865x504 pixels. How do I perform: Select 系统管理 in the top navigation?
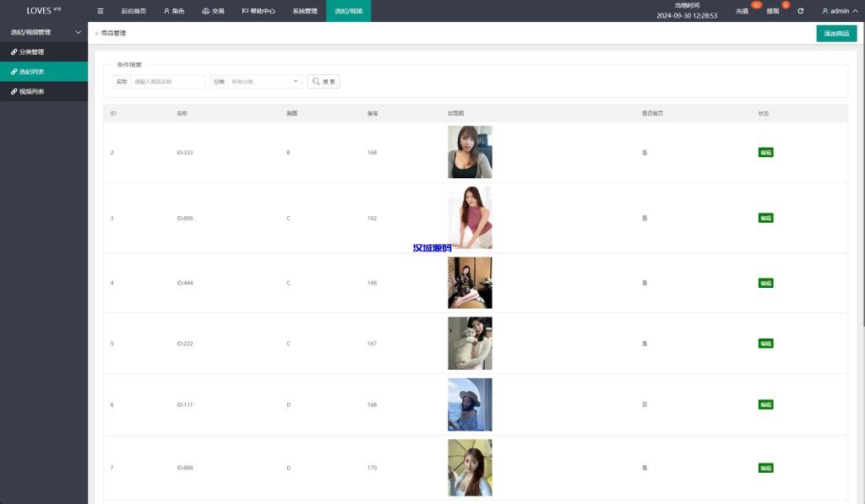tap(305, 11)
